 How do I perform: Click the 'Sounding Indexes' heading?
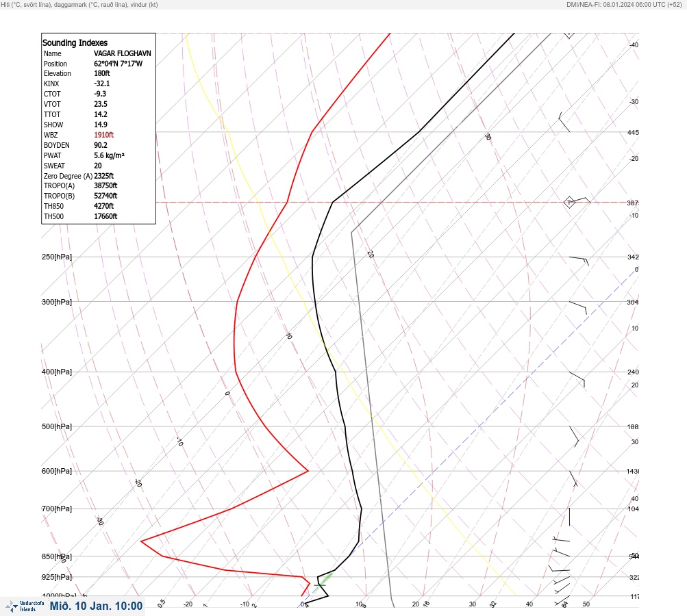tap(75, 43)
